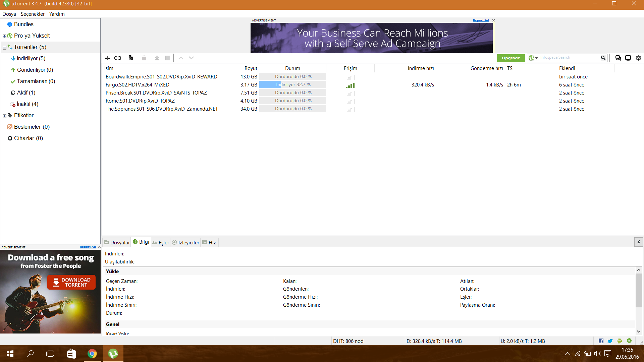Click the download progress bar for Fargo

292,84
